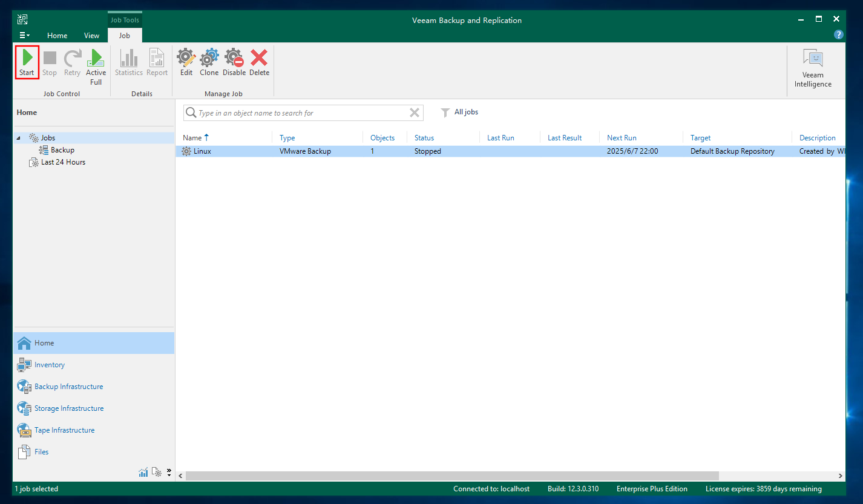Start the selected backup job
The width and height of the screenshot is (863, 504).
[27, 62]
